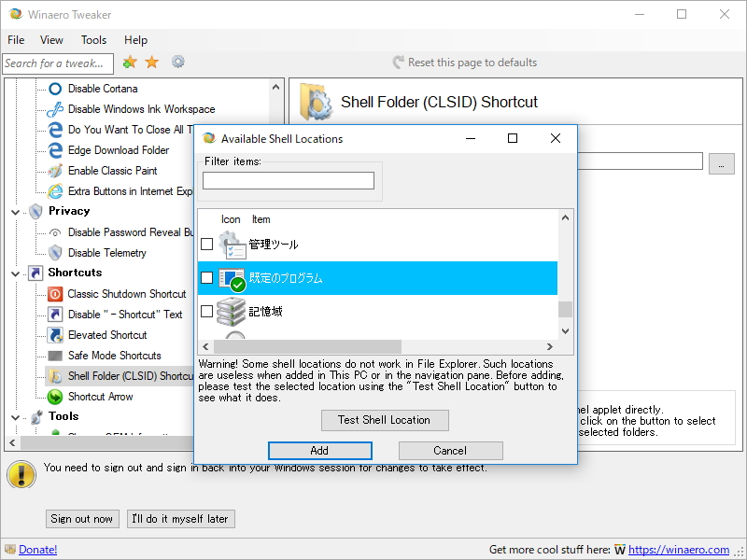Click the Password Reveal eye icon
Image resolution: width=747 pixels, height=560 pixels.
(x=55, y=232)
